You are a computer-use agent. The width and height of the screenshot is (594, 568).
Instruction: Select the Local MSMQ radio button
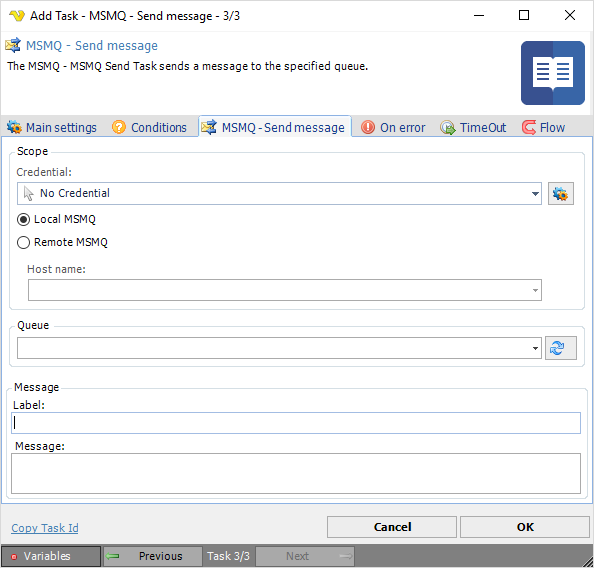tap(23, 219)
